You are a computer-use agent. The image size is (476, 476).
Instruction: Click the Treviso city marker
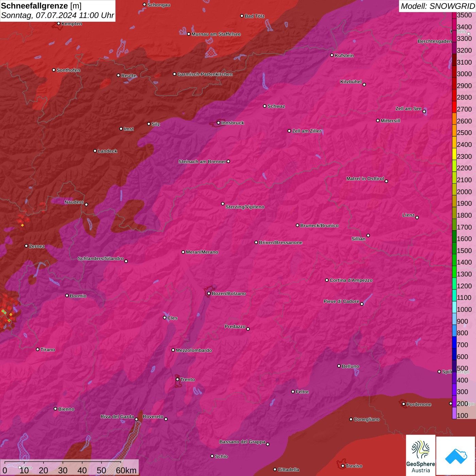(343, 466)
